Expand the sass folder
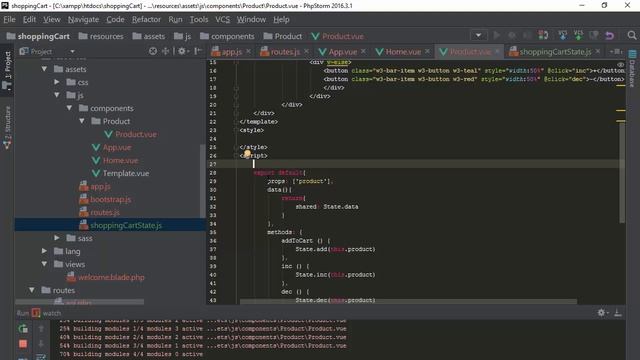Screen dimensions: 640x360 57,238
